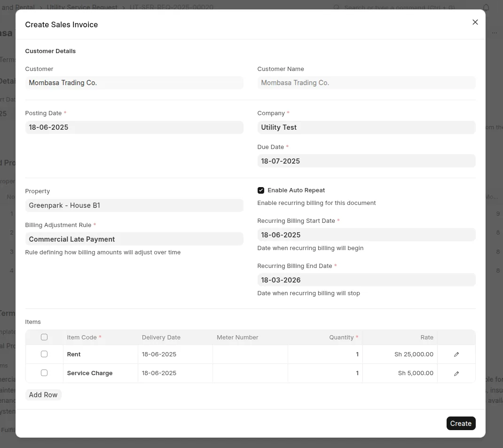The height and width of the screenshot is (448, 503).
Task: Open the Posting Date picker
Action: [134, 127]
